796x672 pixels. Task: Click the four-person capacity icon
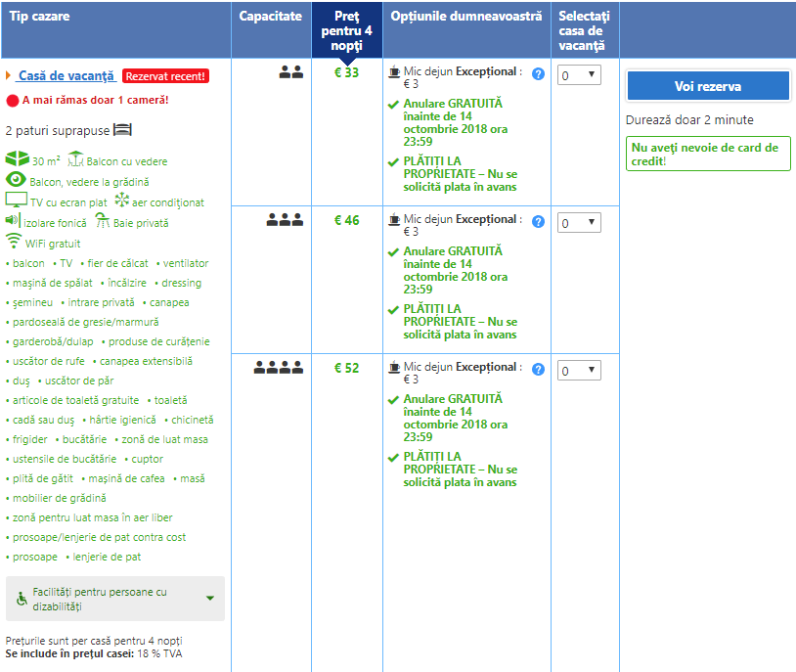(x=279, y=369)
